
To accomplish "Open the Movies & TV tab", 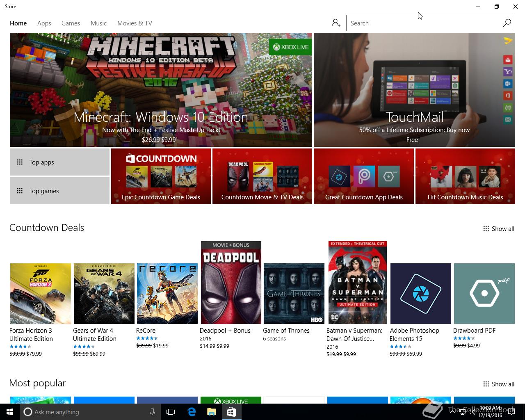I will (x=135, y=23).
